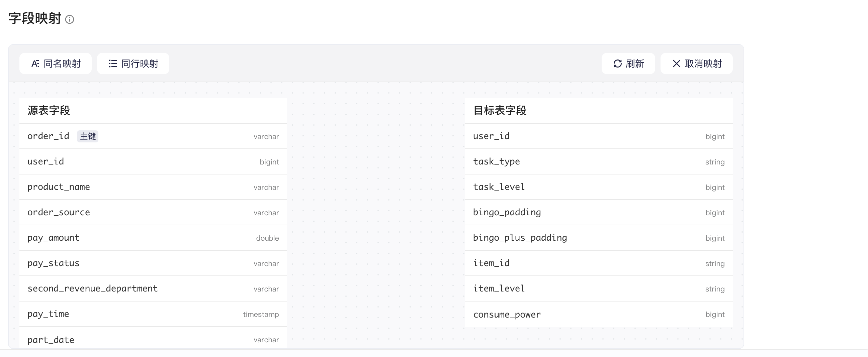The height and width of the screenshot is (357, 868).
Task: Click the info icon beside 字段映射 title
Action: tap(69, 19)
